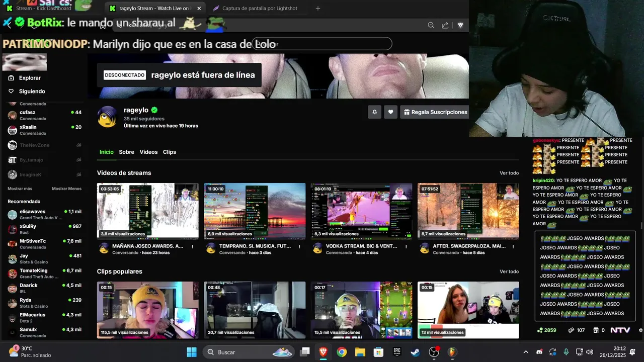Switch to Captura de pantalla por Lightshot tab

click(257, 9)
